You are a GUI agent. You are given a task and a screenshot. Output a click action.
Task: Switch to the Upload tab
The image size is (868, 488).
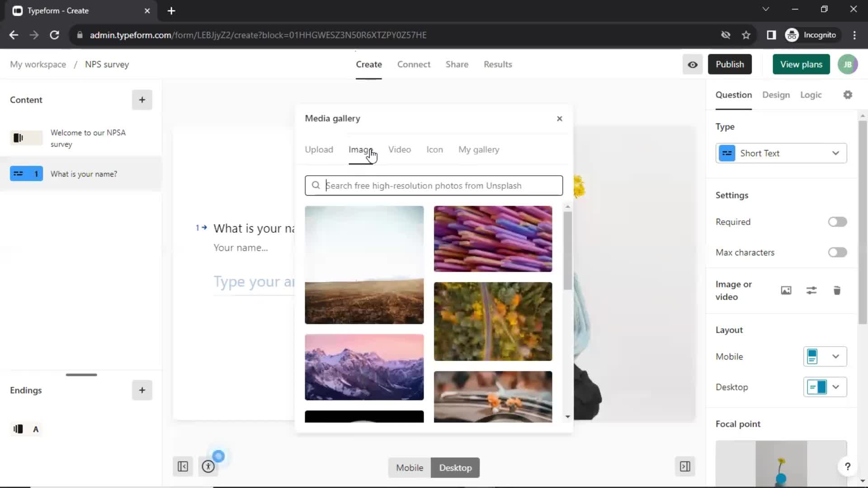tap(319, 150)
